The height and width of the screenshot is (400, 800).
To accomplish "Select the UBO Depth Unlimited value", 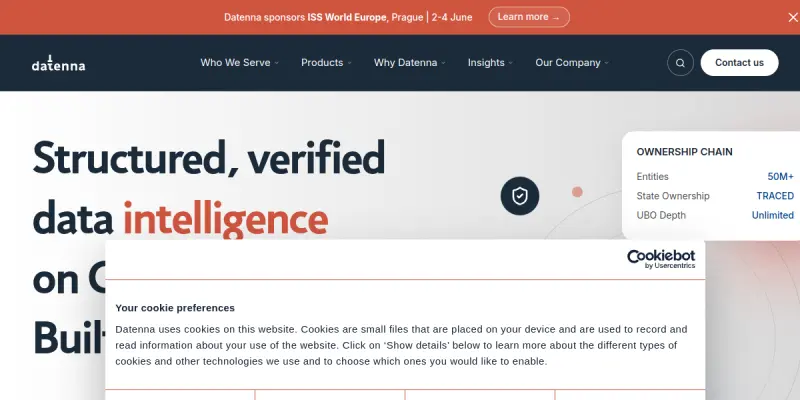I will (x=772, y=215).
